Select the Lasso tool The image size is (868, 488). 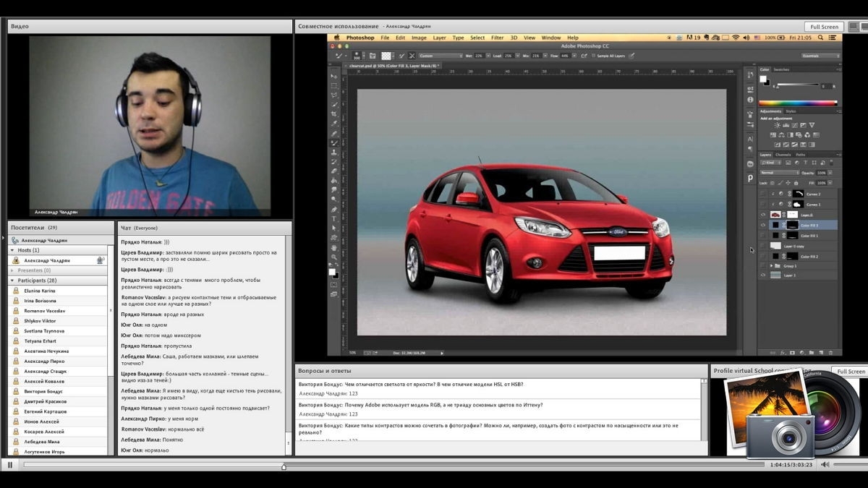(336, 95)
